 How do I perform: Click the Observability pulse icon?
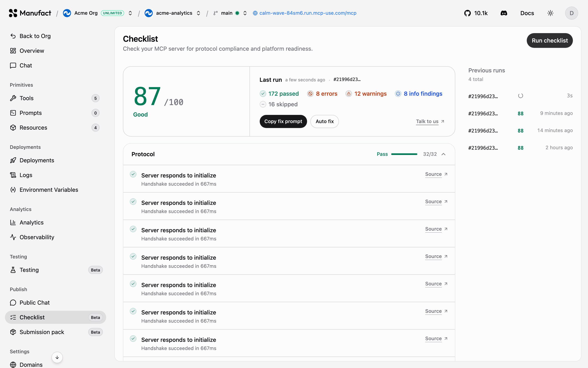tap(13, 237)
